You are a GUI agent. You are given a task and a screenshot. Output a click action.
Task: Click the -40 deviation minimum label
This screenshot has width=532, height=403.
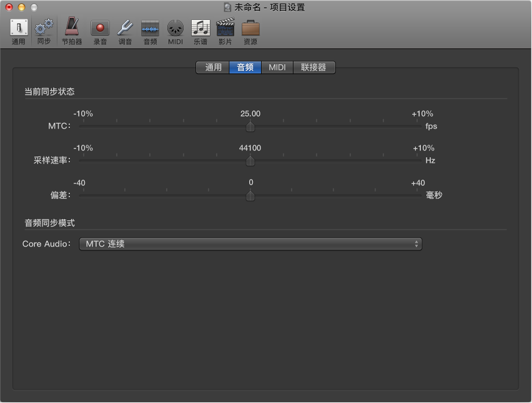click(79, 183)
